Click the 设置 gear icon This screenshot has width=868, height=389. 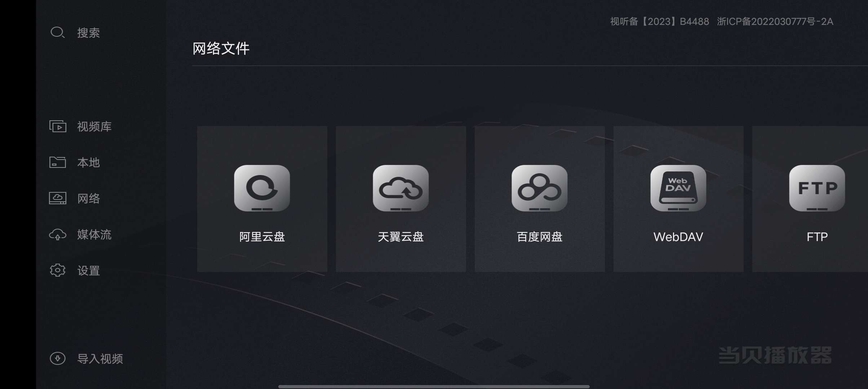(x=58, y=270)
